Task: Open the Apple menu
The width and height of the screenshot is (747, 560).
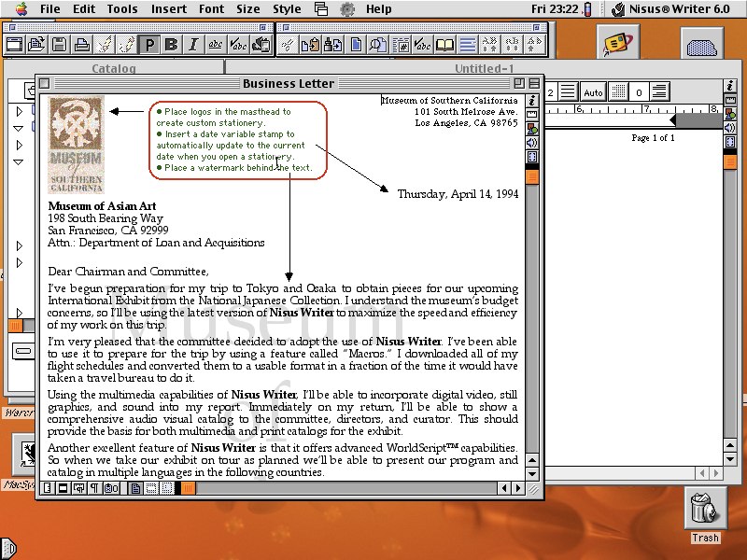Action: pyautogui.click(x=21, y=8)
